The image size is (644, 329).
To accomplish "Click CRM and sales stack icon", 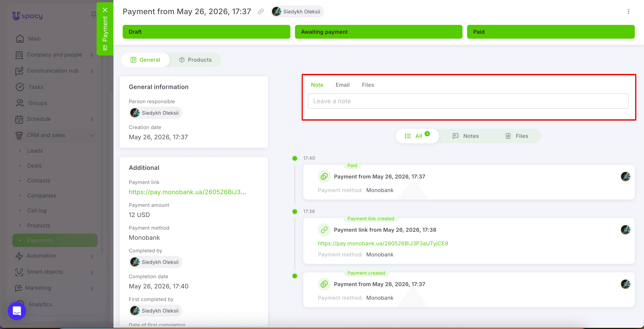I will pyautogui.click(x=19, y=135).
